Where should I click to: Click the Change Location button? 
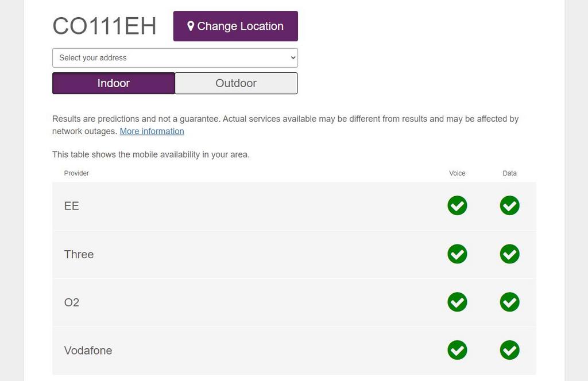click(235, 26)
